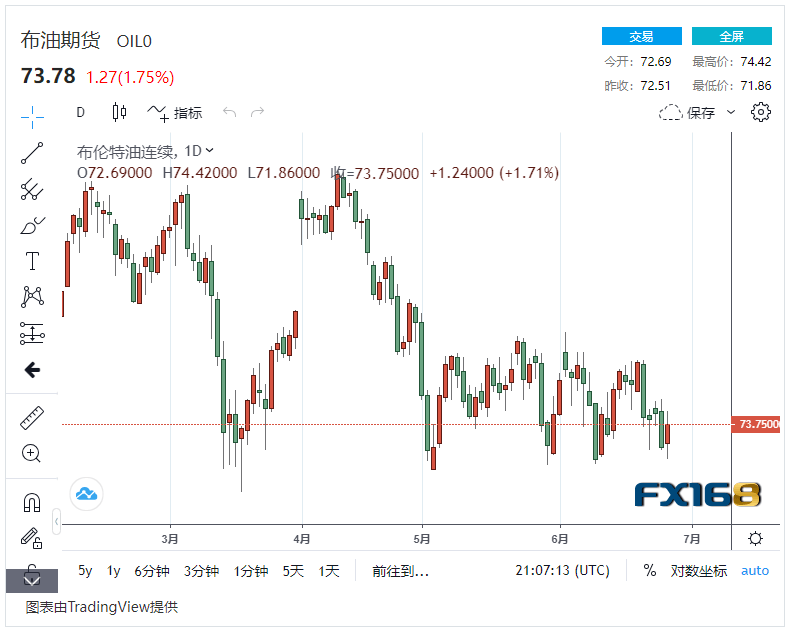Open the 前往到... go-to date box
Image resolution: width=791 pixels, height=630 pixels.
400,571
